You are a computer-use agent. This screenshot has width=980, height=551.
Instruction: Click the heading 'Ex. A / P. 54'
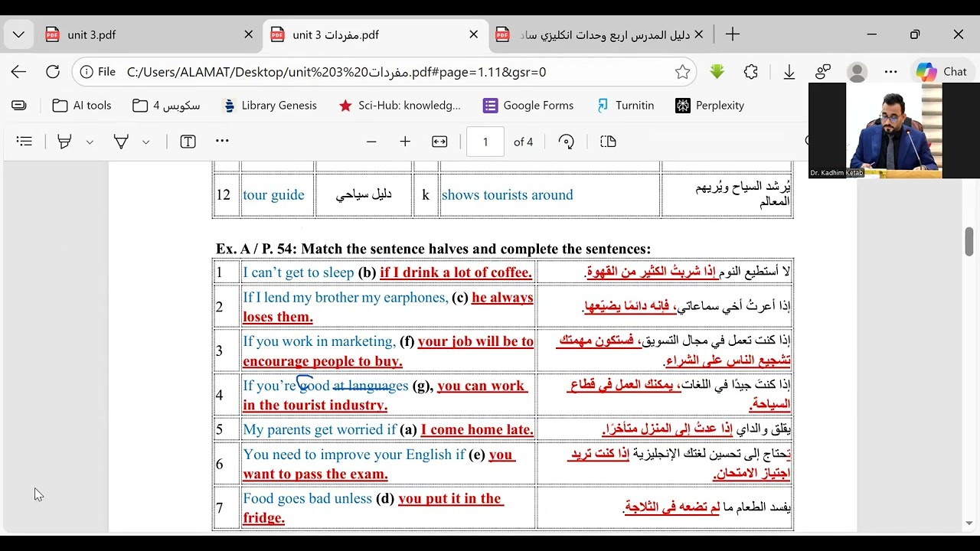click(x=256, y=249)
